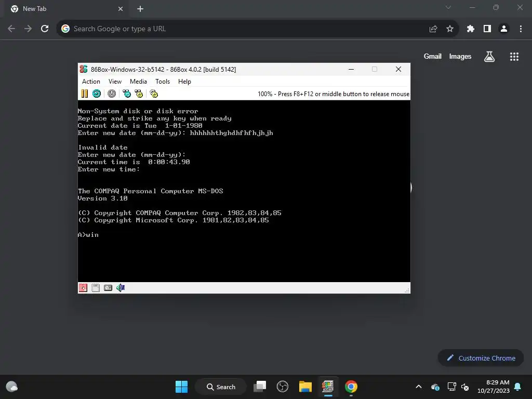This screenshot has width=532, height=399.
Task: Open the 86Box Action menu
Action: click(91, 82)
